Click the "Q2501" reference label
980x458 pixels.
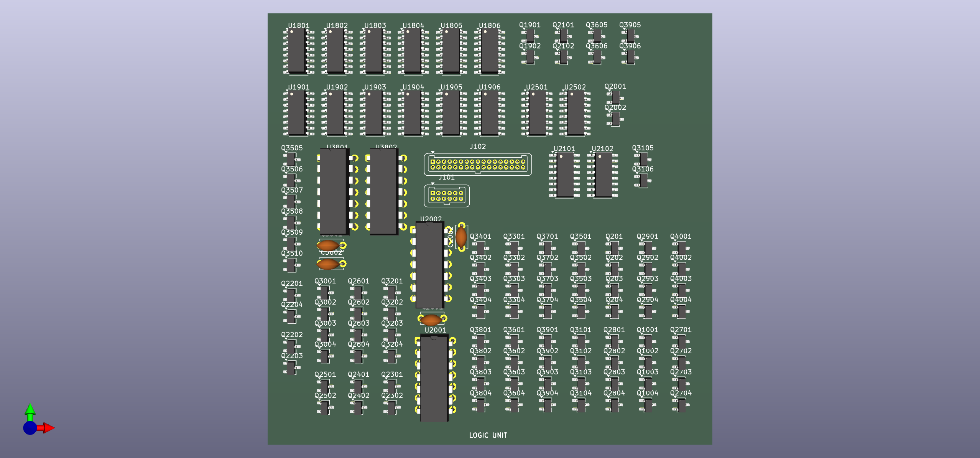325,374
